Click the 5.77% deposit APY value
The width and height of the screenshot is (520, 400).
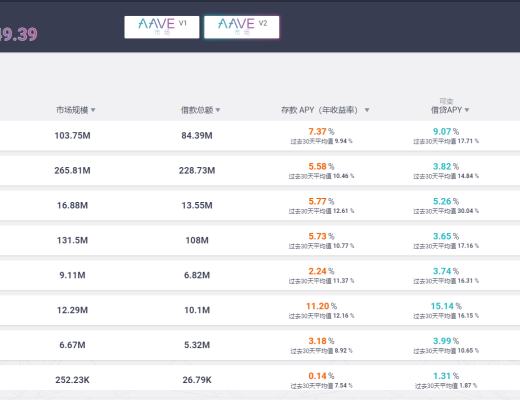(x=321, y=201)
